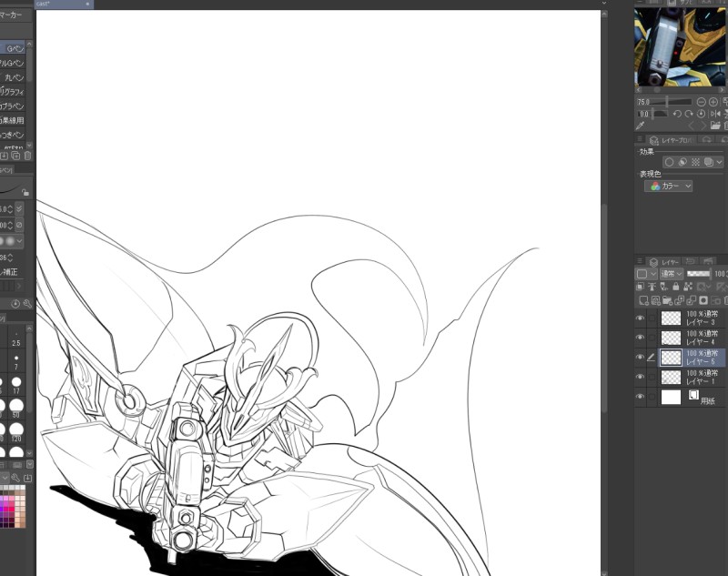Select the 120 brush size preset

[16, 432]
